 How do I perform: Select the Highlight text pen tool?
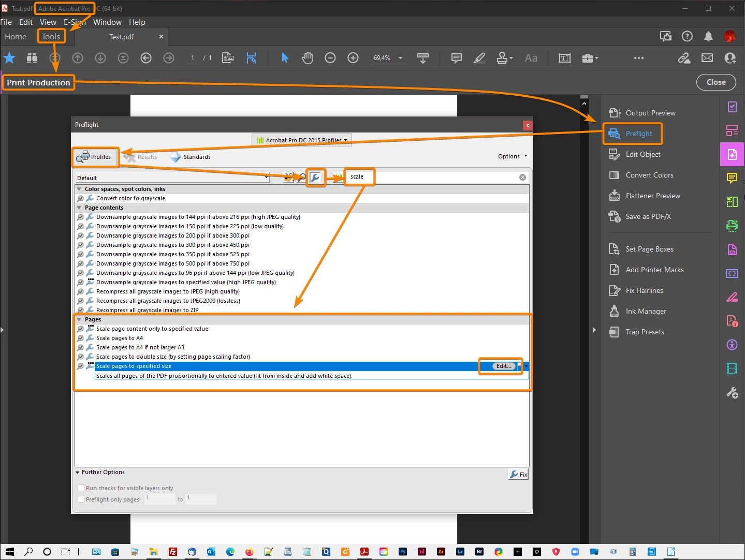[x=479, y=58]
